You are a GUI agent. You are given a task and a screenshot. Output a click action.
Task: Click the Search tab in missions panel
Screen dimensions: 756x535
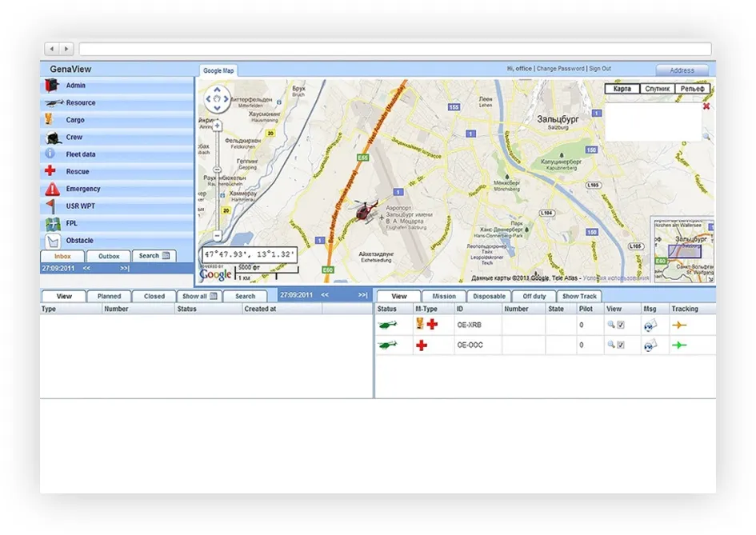(245, 296)
